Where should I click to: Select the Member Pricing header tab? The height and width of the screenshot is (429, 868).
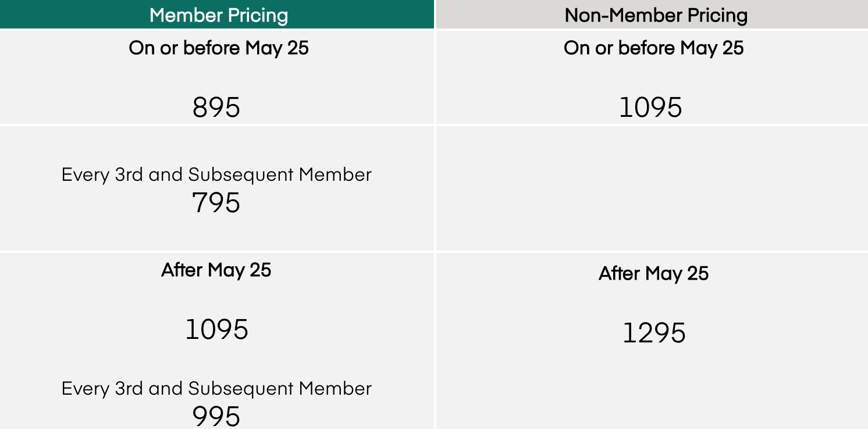tap(218, 15)
